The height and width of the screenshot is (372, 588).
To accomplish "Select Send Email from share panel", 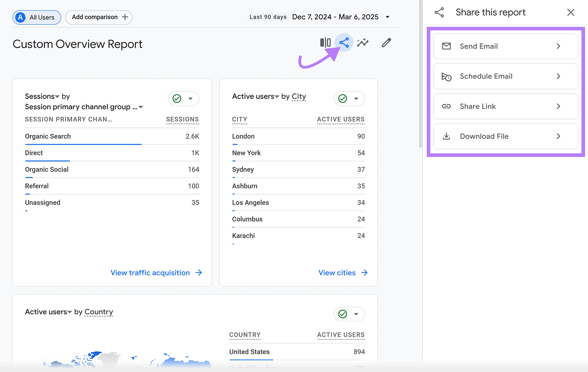I will tap(505, 46).
